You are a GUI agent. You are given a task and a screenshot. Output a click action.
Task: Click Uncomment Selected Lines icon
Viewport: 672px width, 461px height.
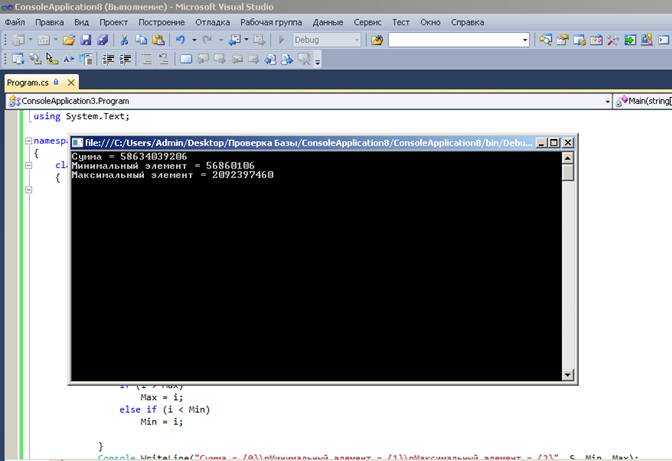(x=164, y=59)
